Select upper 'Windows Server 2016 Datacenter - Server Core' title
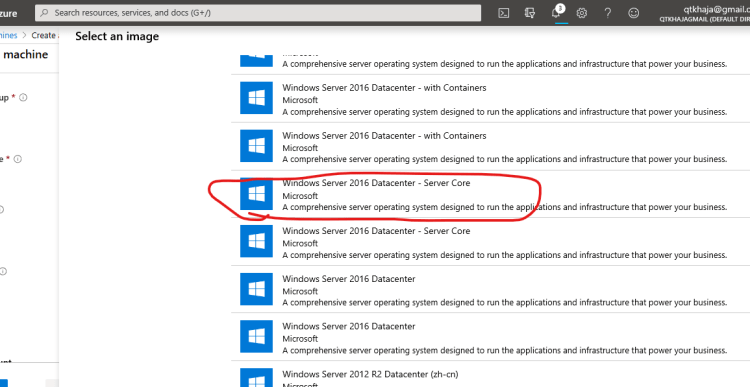The width and height of the screenshot is (750, 387). pyautogui.click(x=376, y=183)
